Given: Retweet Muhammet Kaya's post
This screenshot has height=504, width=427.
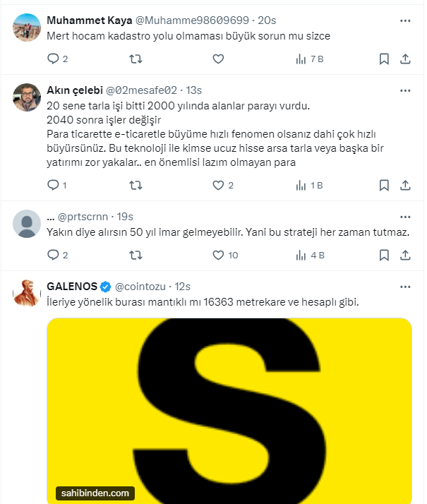Looking at the screenshot, I should pyautogui.click(x=136, y=59).
